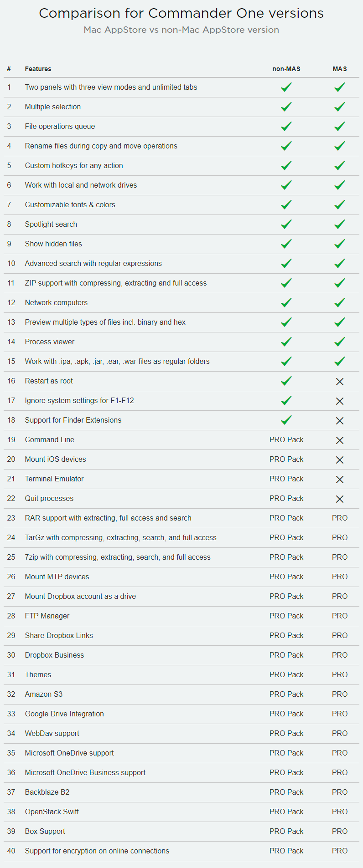Click non-MAS checkmark for Spotlight search
This screenshot has width=363, height=868.
(x=286, y=224)
